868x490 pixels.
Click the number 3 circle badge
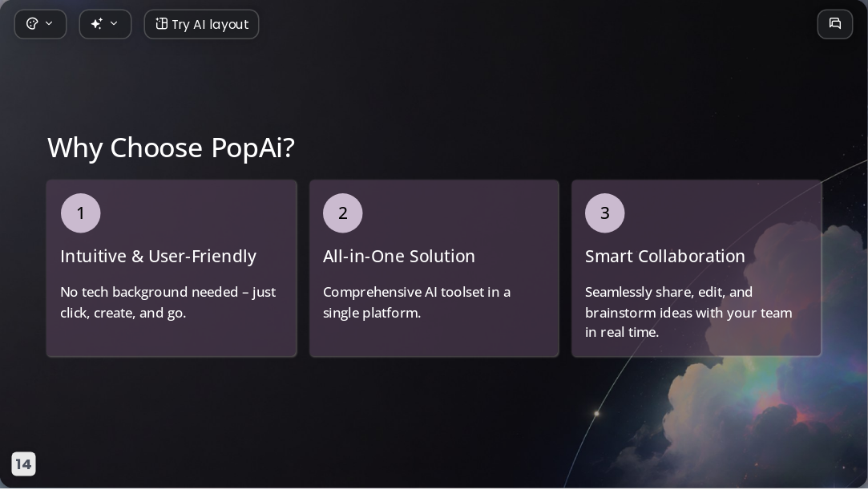click(x=605, y=213)
